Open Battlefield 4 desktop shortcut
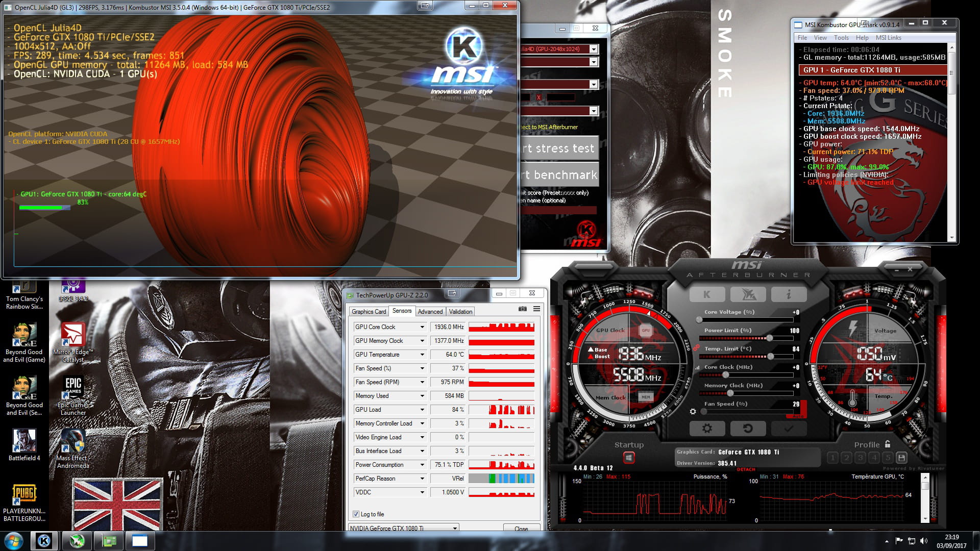 24,445
